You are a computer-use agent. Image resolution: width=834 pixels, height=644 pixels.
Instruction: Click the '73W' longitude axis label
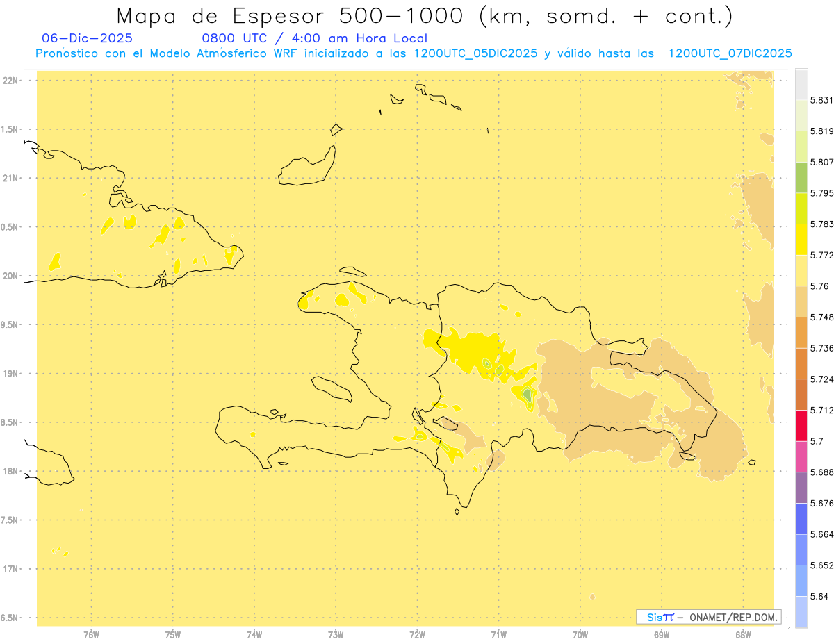(x=336, y=634)
